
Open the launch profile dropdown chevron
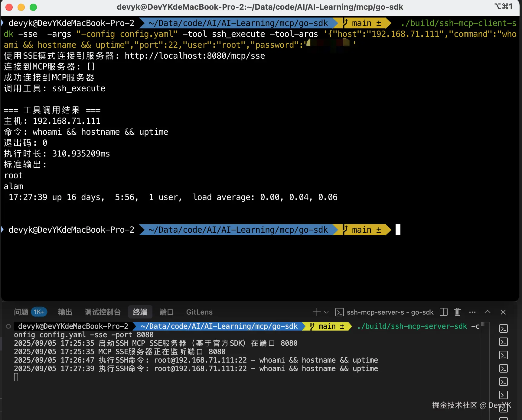click(326, 312)
